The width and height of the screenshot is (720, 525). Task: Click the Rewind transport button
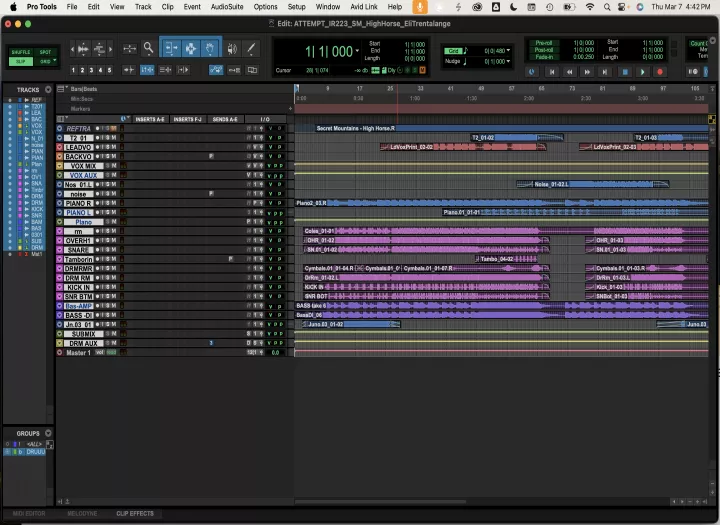(569, 72)
